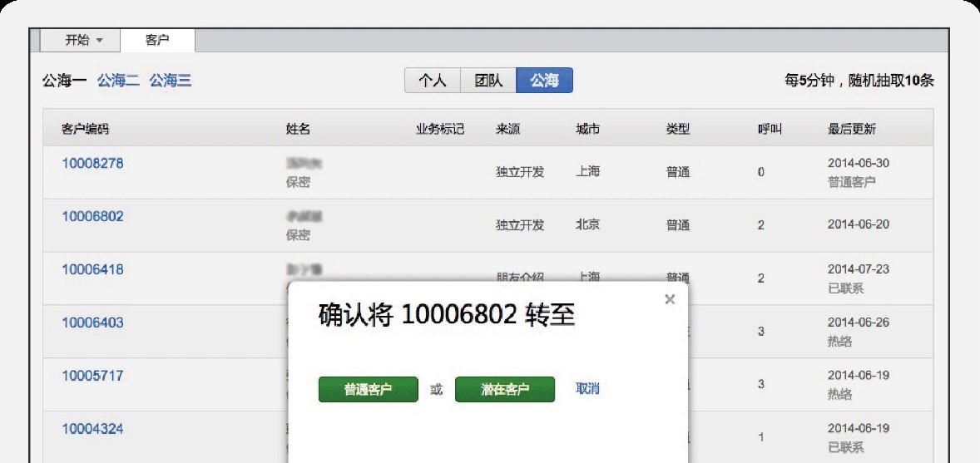This screenshot has width=980, height=463.
Task: Click the 最后更新 column header
Action: (852, 130)
